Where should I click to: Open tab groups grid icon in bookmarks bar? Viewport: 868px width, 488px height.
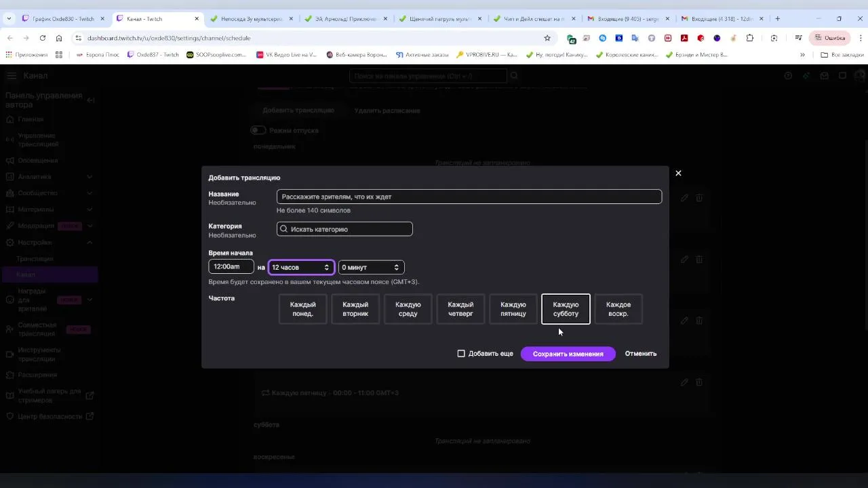[x=59, y=55]
